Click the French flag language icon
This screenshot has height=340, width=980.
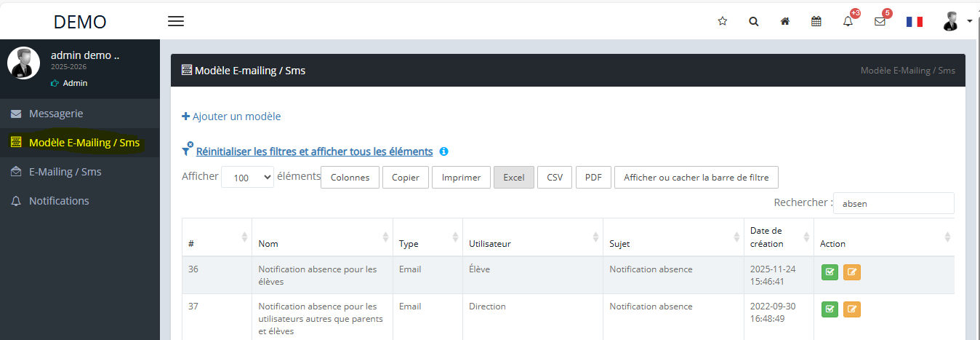click(914, 22)
